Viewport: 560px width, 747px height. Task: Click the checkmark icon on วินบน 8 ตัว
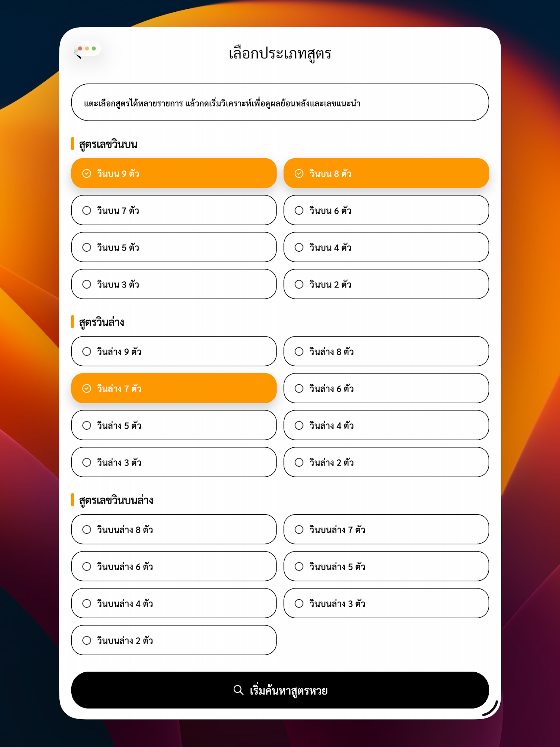(x=299, y=173)
